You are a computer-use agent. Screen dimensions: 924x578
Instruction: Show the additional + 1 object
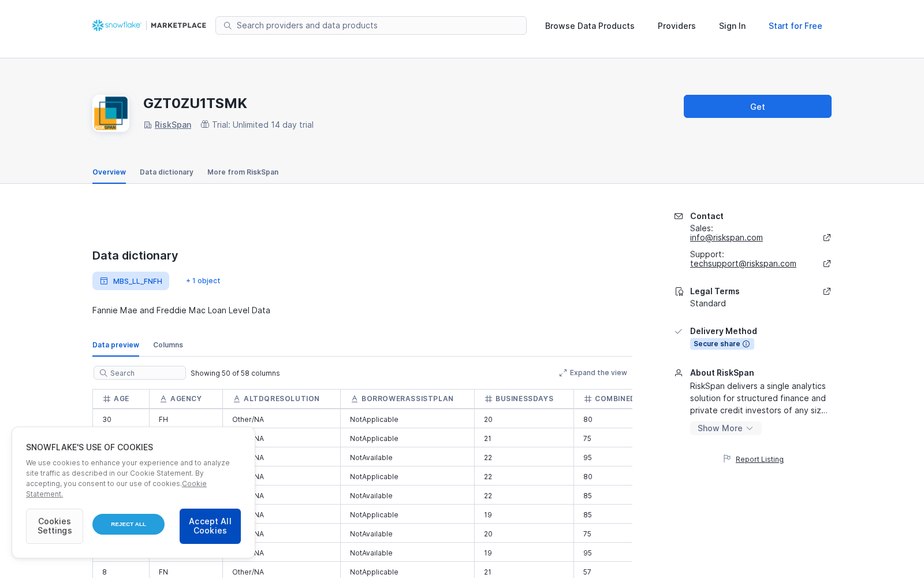[203, 281]
